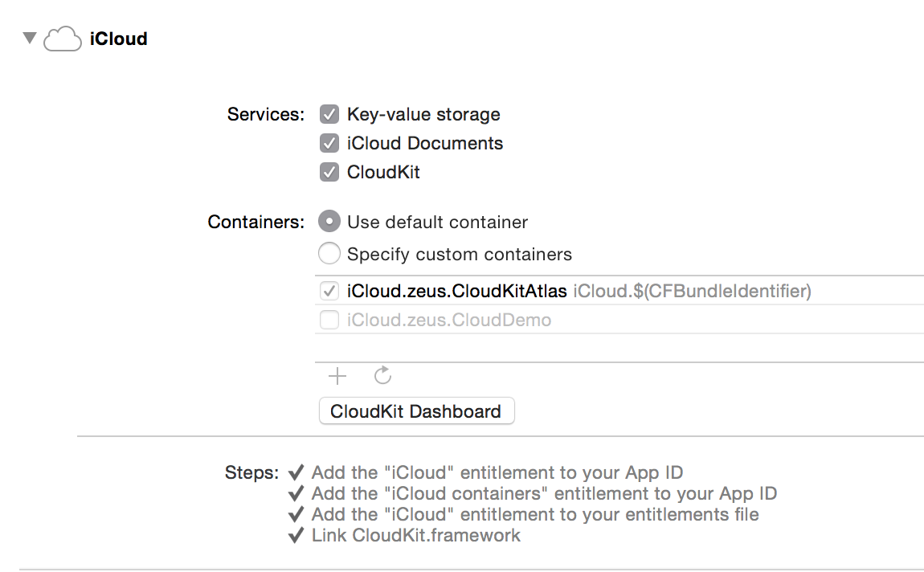Click checkmark beside "iCloud containers" entitlement step
The height and width of the screenshot is (572, 924).
click(x=296, y=493)
